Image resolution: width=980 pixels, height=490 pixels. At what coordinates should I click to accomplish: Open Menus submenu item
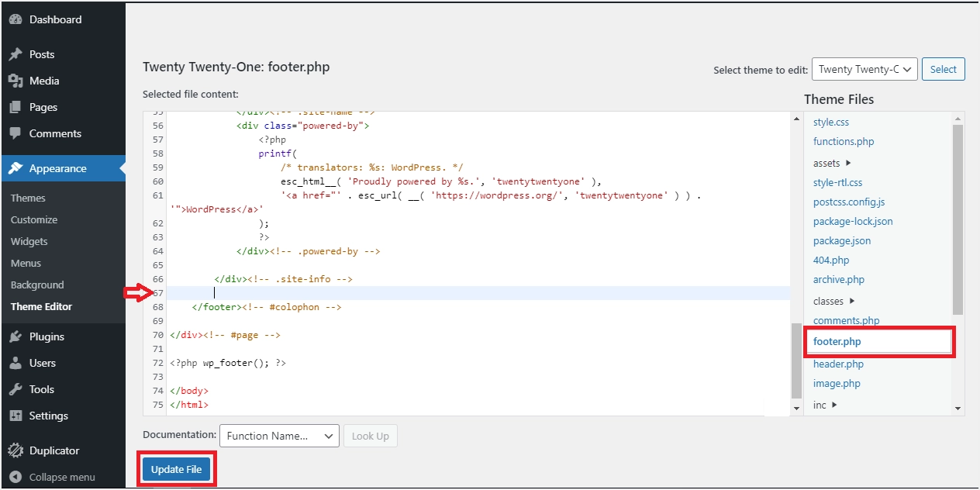pyautogui.click(x=26, y=263)
